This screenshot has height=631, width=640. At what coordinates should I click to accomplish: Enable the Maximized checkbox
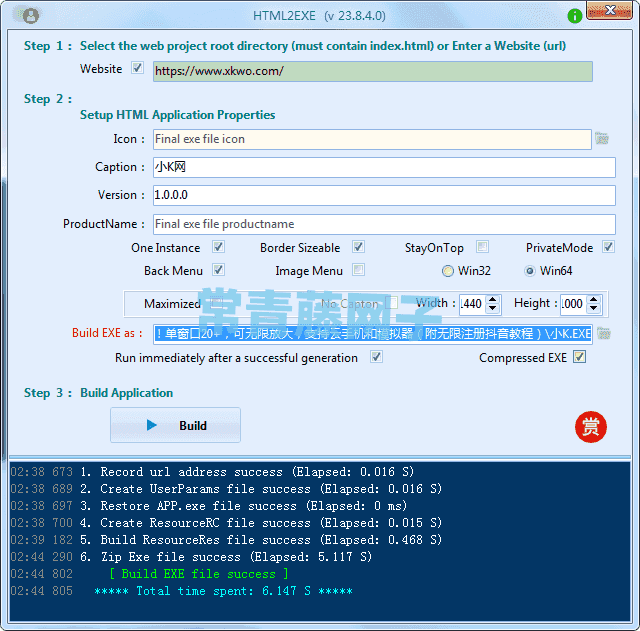(217, 302)
